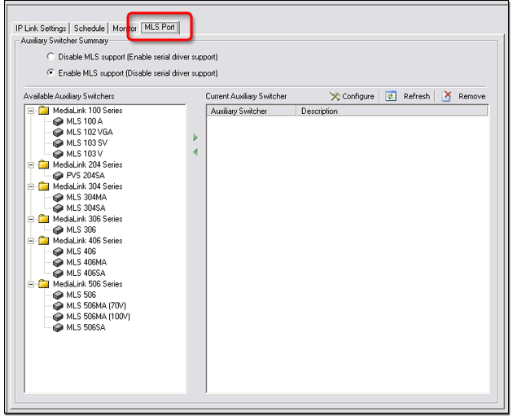
Task: Click the green right arrow to add switcher
Action: tap(195, 138)
